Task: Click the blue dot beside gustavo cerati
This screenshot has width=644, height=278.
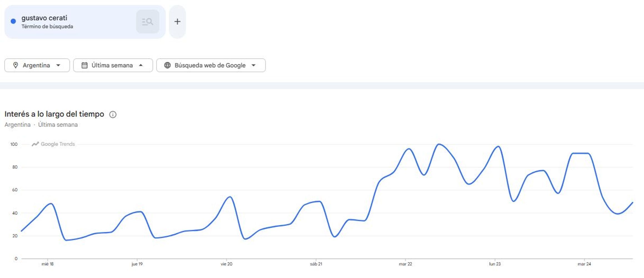Action: point(13,21)
